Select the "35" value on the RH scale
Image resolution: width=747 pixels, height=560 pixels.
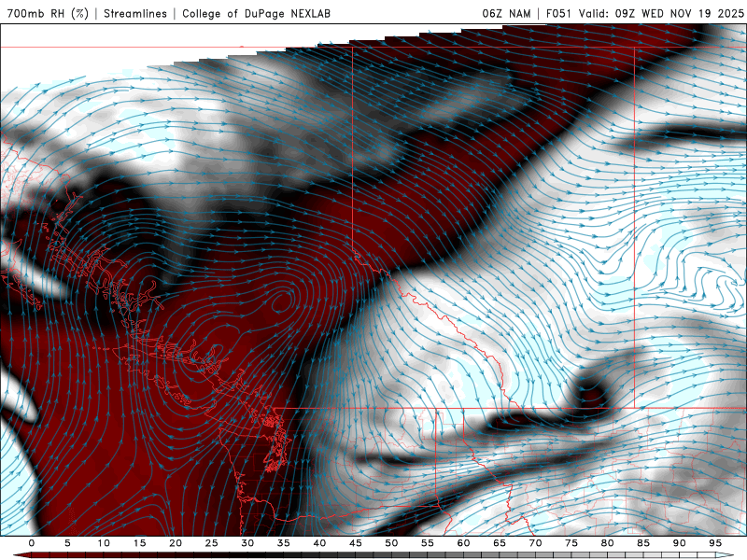[x=284, y=543]
